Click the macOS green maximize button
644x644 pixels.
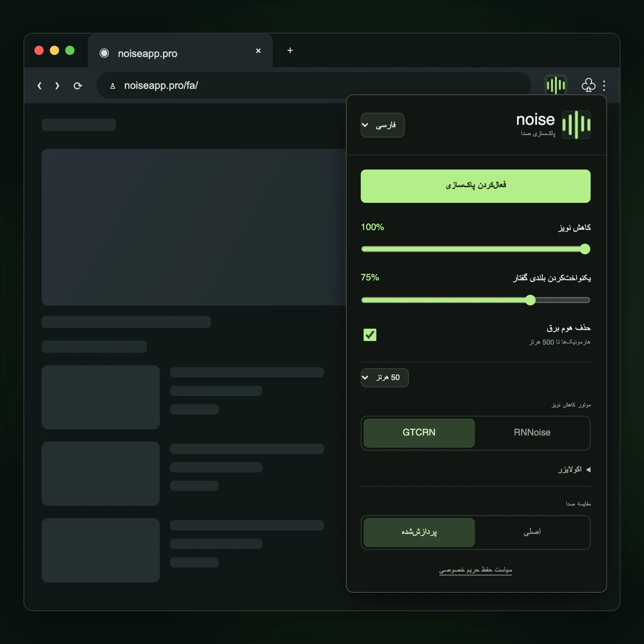click(x=70, y=50)
